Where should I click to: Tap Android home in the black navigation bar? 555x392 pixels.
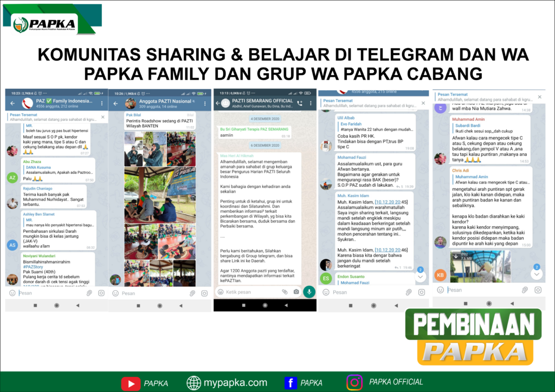coord(264,305)
